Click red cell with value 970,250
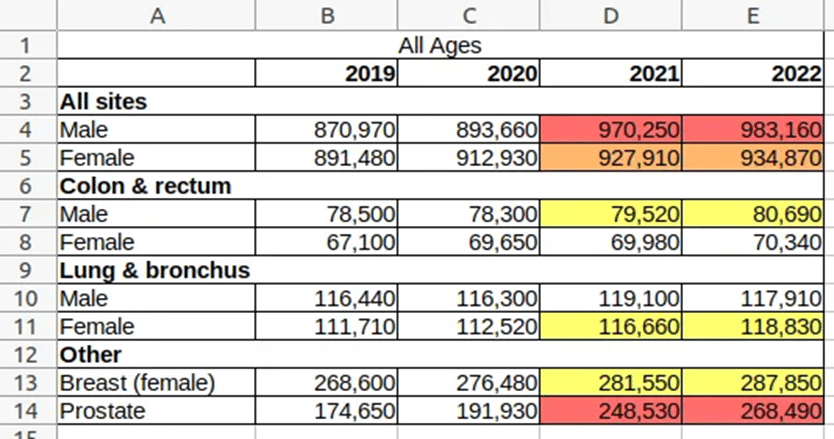 pos(611,129)
